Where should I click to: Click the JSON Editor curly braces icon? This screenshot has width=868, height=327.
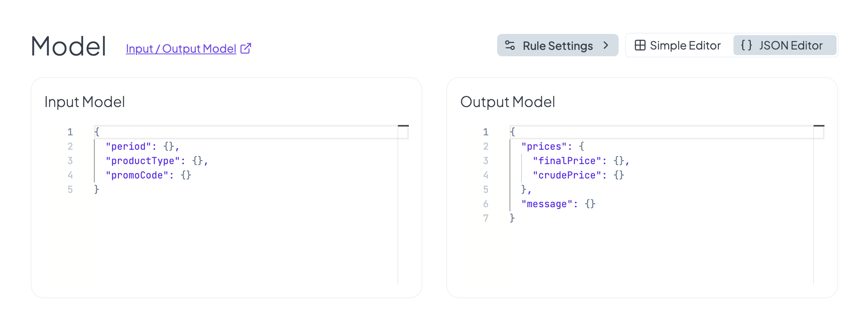point(746,45)
